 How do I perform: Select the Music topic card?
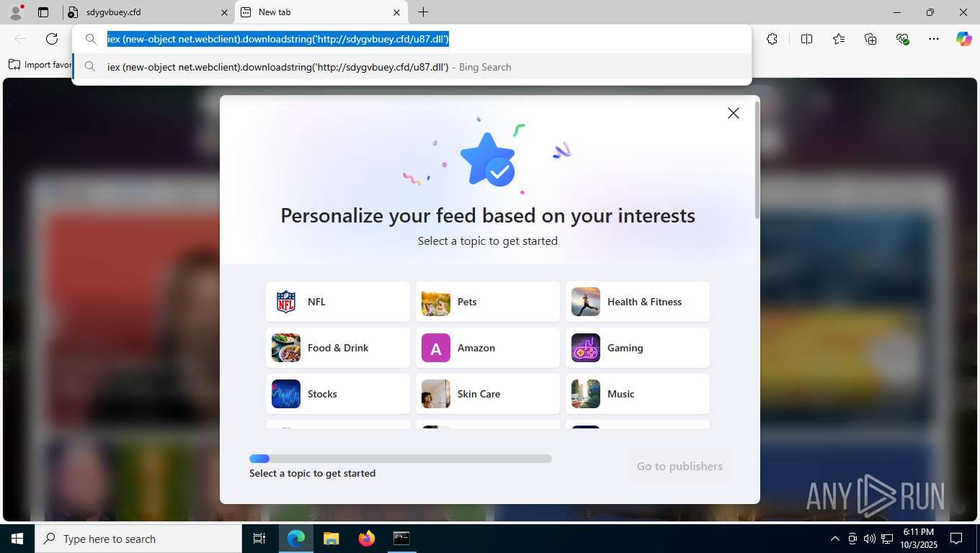(638, 394)
